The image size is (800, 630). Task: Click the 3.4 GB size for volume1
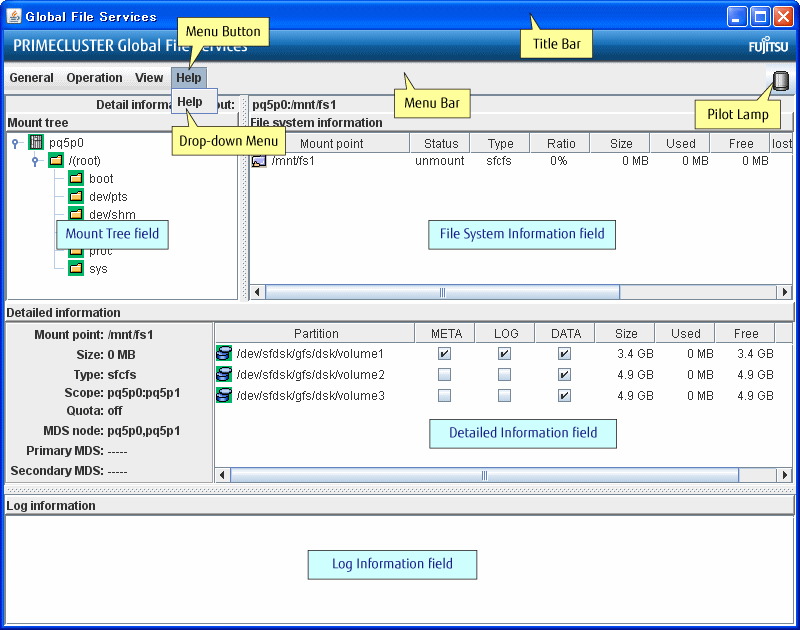635,354
